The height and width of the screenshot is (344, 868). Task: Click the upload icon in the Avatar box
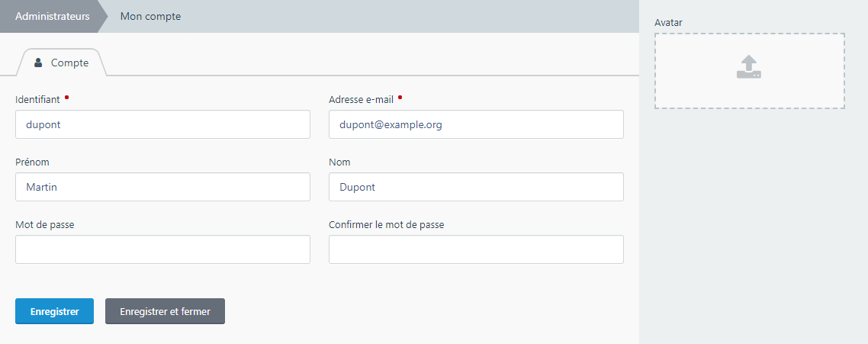click(x=749, y=68)
